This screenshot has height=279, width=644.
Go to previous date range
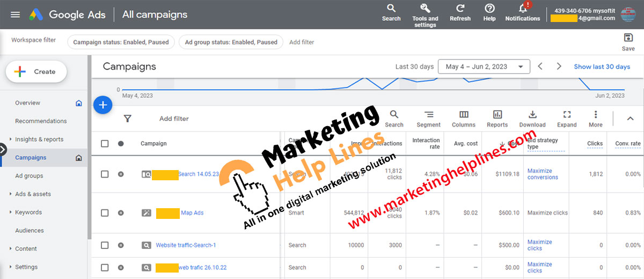tap(540, 67)
